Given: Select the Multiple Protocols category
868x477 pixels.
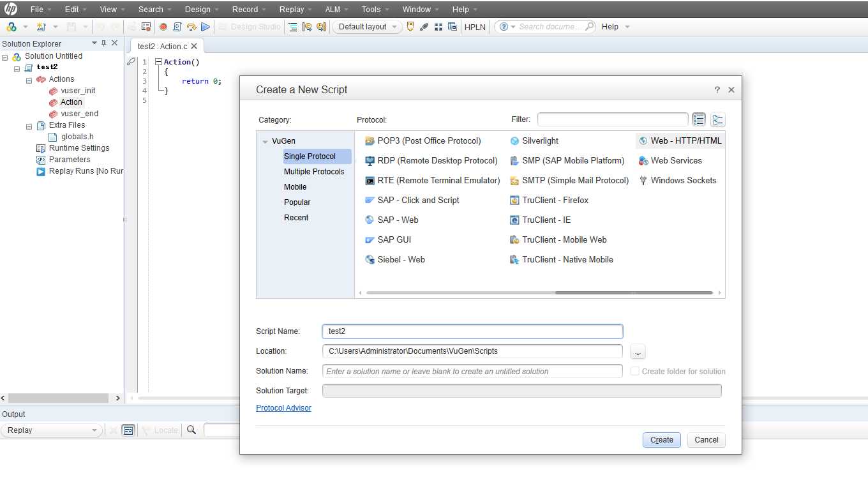Looking at the screenshot, I should click(x=314, y=172).
